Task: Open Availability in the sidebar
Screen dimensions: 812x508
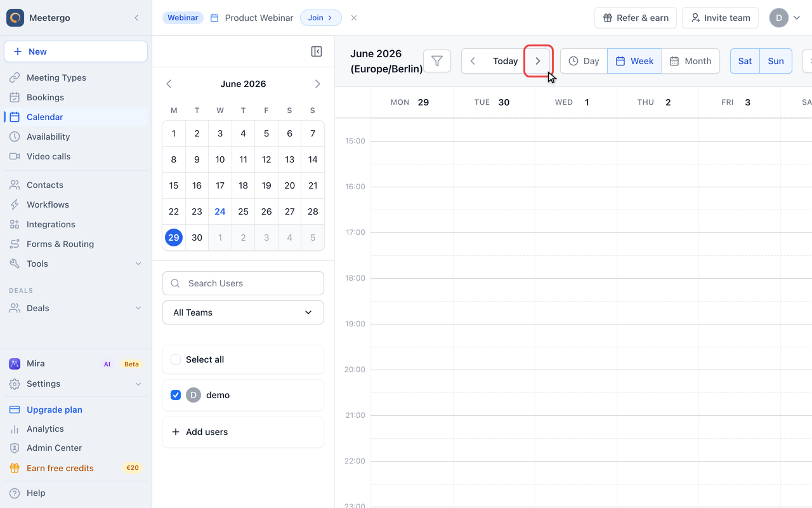Action: (75, 137)
